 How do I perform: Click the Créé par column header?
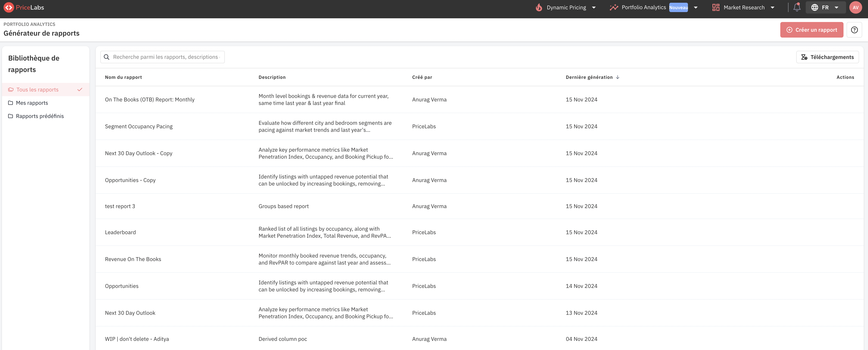[422, 77]
